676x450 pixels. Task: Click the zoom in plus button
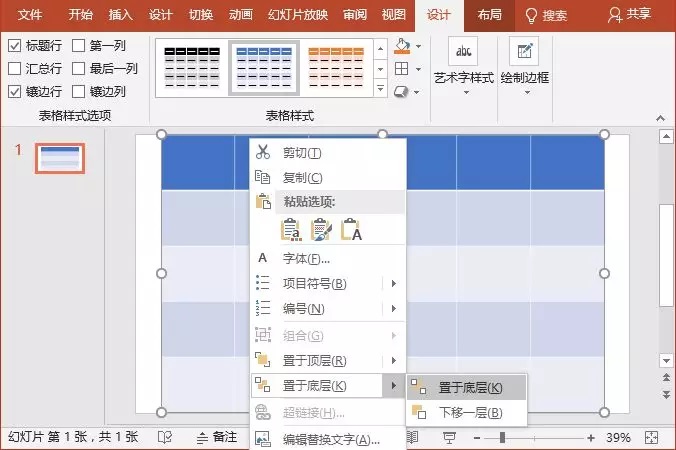pyautogui.click(x=591, y=438)
